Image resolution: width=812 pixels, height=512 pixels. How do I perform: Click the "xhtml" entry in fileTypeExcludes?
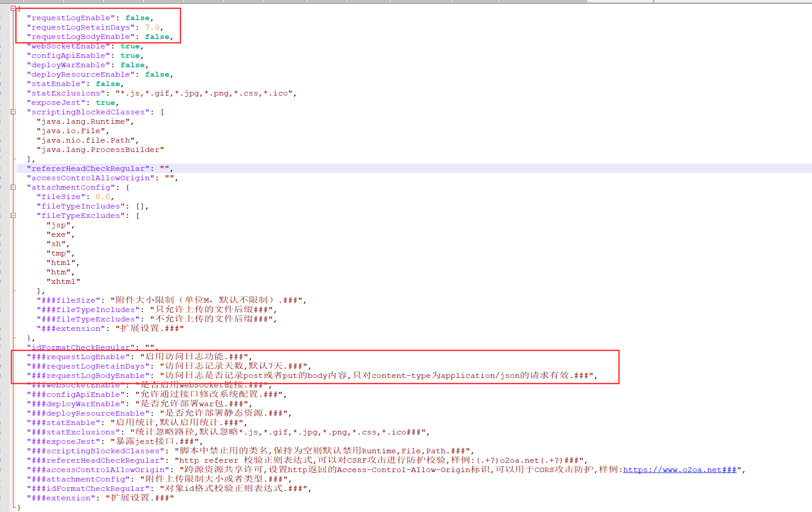coord(63,282)
